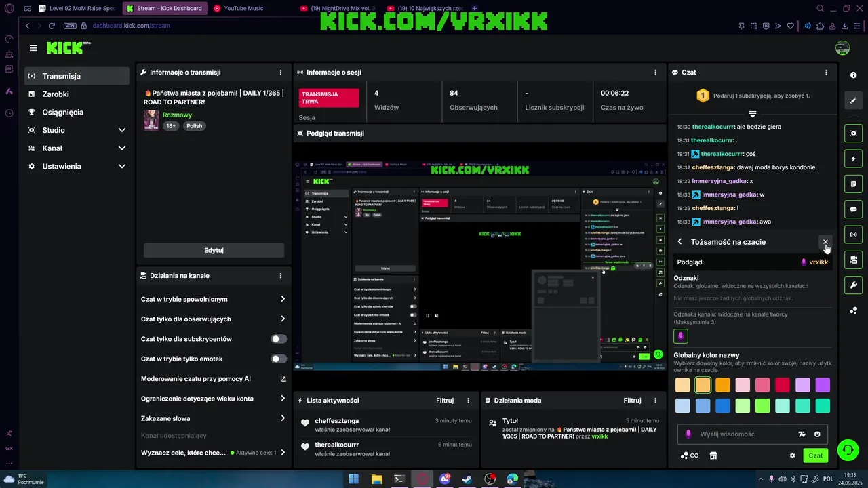The image size is (868, 488).
Task: Open chat settings gear icon
Action: pyautogui.click(x=792, y=455)
